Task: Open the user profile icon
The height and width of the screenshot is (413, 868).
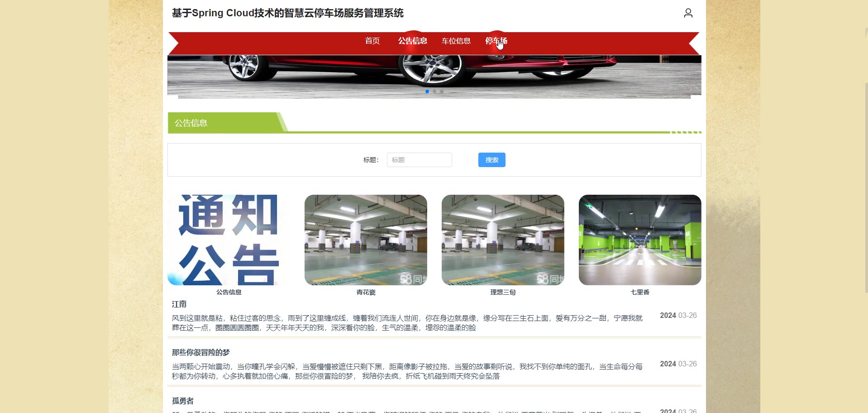Action: click(688, 13)
